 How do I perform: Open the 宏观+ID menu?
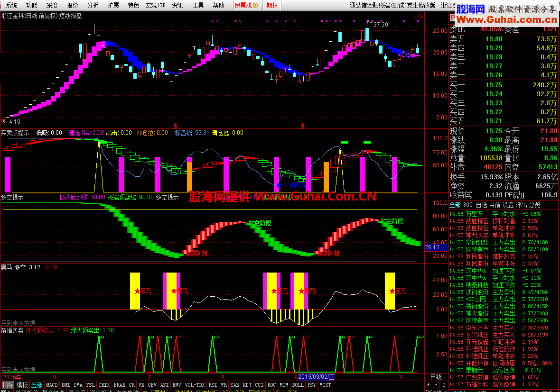click(x=155, y=5)
